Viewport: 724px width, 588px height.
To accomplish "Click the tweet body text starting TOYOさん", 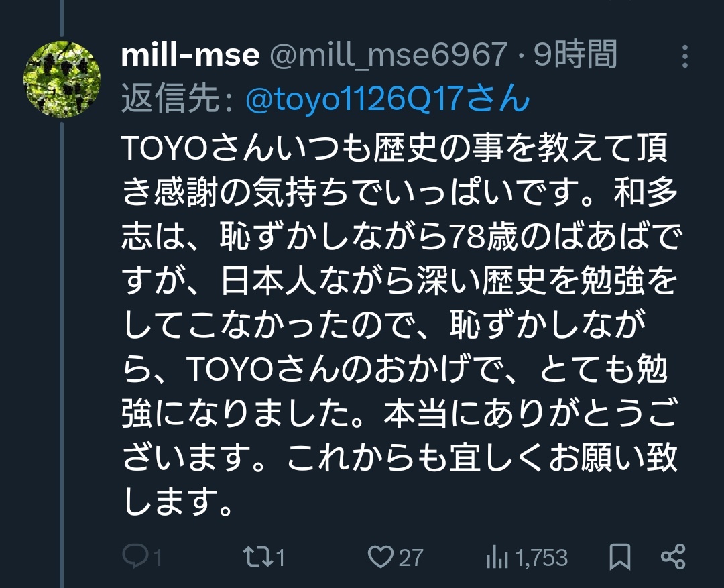I will (400, 326).
